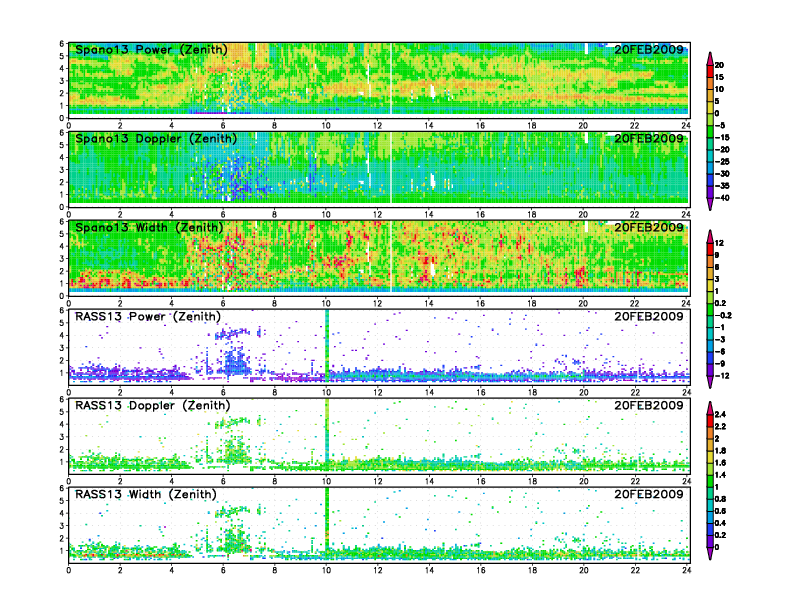Click the "2.4" label on the bottom colorbar
Viewport: 792px width, 612px height.
click(721, 415)
